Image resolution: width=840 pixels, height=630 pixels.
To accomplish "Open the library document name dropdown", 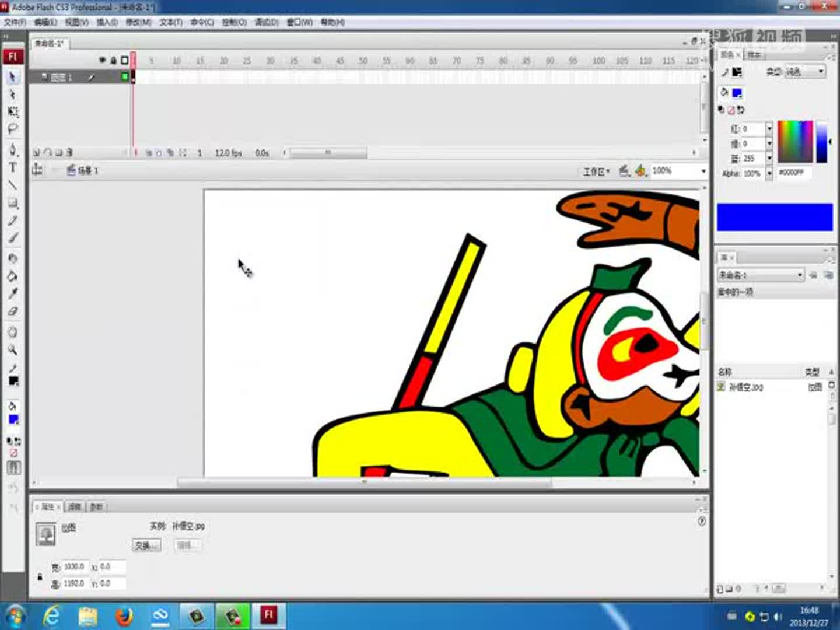I will (x=761, y=275).
